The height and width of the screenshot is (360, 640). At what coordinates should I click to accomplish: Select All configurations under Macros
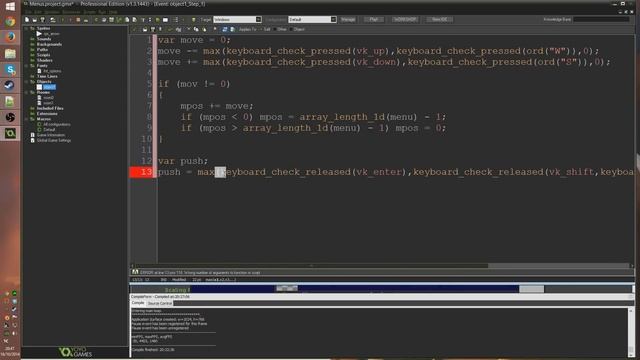(x=56, y=124)
